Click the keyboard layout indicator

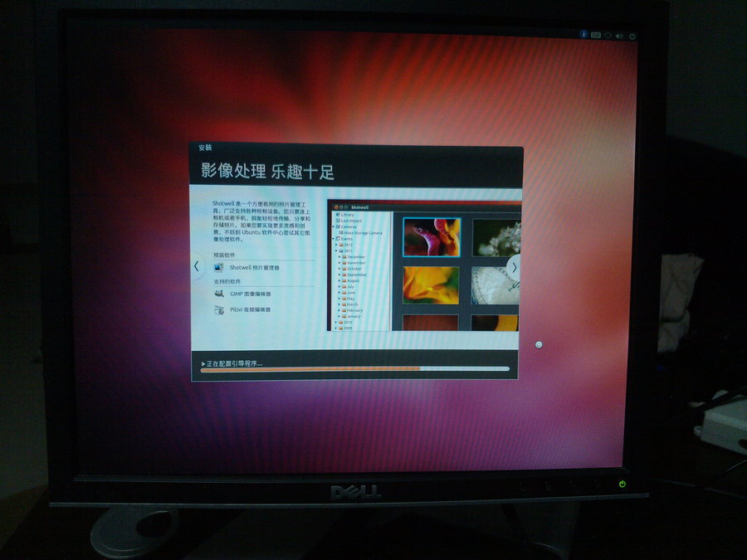pos(596,36)
